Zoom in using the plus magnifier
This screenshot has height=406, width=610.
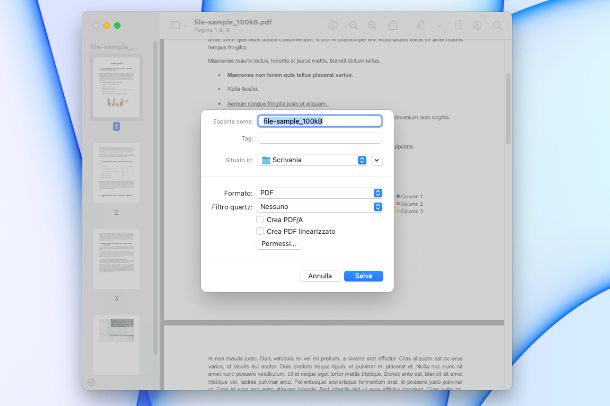pos(372,25)
